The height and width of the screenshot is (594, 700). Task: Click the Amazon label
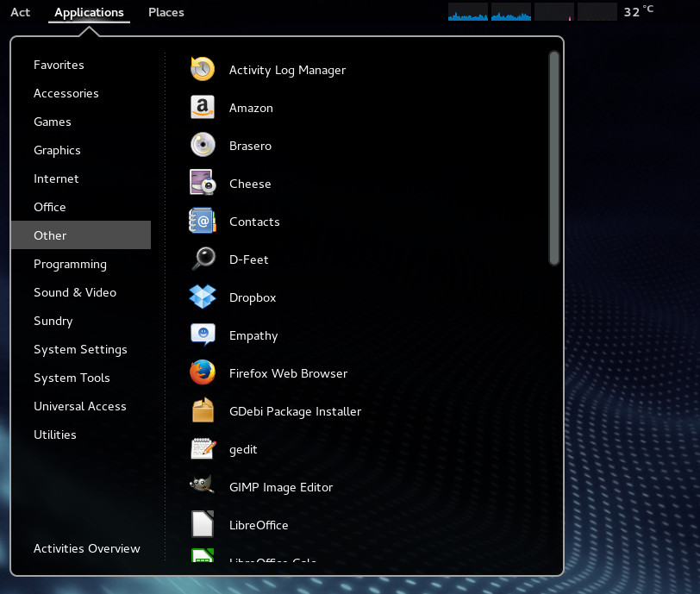(251, 108)
